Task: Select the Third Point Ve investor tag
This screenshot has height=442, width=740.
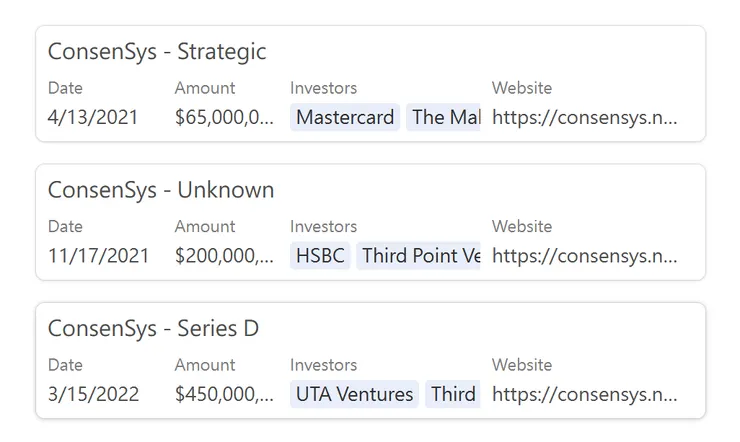Action: point(420,255)
